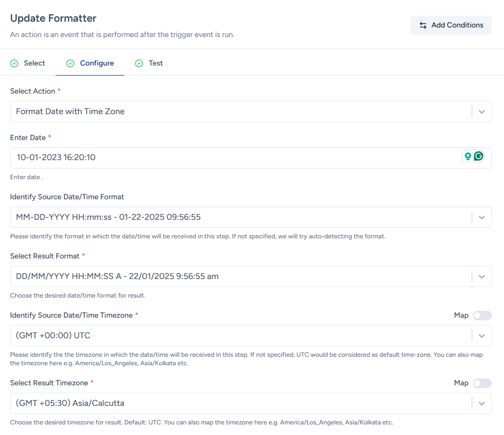Enable Map toggle for Source Date/Time Timezone
Image resolution: width=504 pixels, height=435 pixels.
pyautogui.click(x=482, y=316)
